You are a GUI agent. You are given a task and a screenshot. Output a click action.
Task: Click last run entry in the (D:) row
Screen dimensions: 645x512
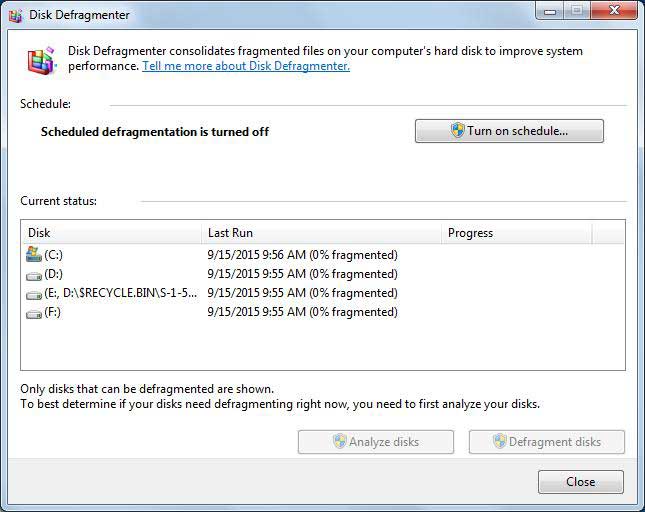point(302,274)
